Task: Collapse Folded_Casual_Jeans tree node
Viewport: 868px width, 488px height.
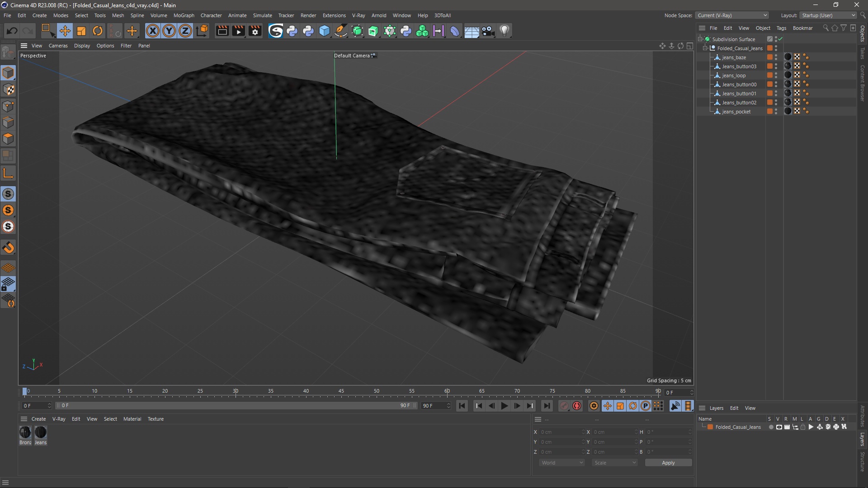Action: pos(705,48)
